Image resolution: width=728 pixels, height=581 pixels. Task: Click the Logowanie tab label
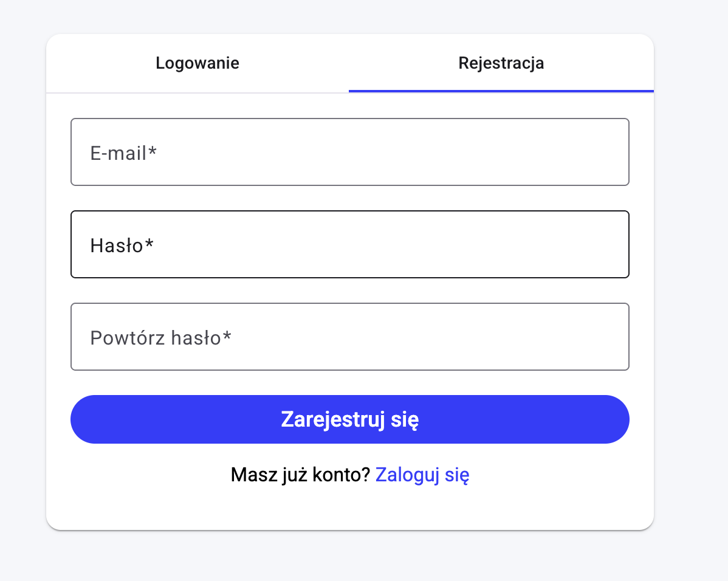coord(197,63)
